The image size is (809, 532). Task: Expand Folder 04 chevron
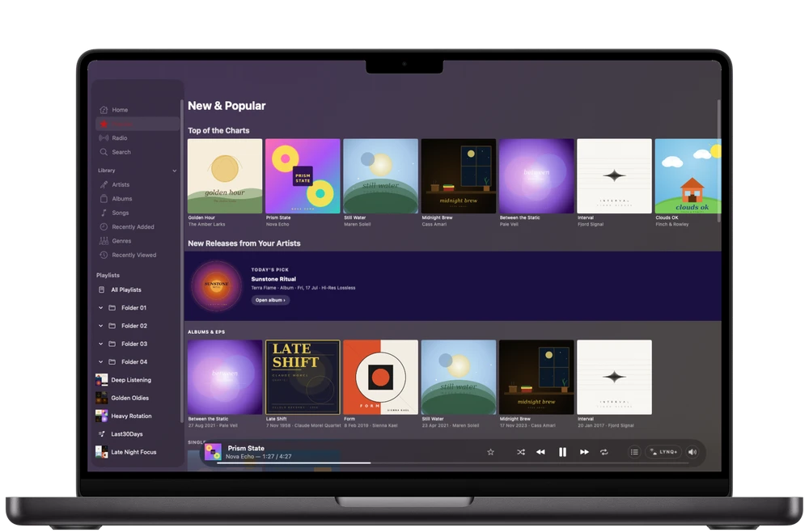100,362
